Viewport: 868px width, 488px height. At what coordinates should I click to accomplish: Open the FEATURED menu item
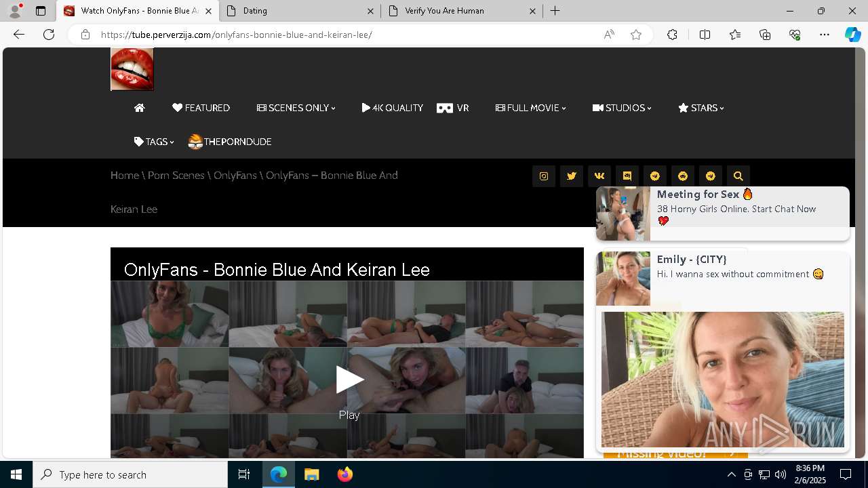201,108
